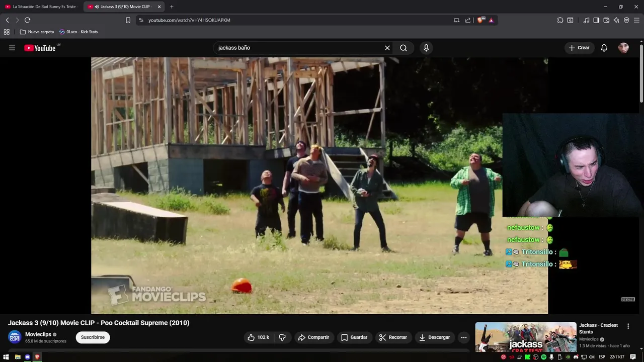Click the share page icon in address bar
The image size is (644, 362).
468,20
